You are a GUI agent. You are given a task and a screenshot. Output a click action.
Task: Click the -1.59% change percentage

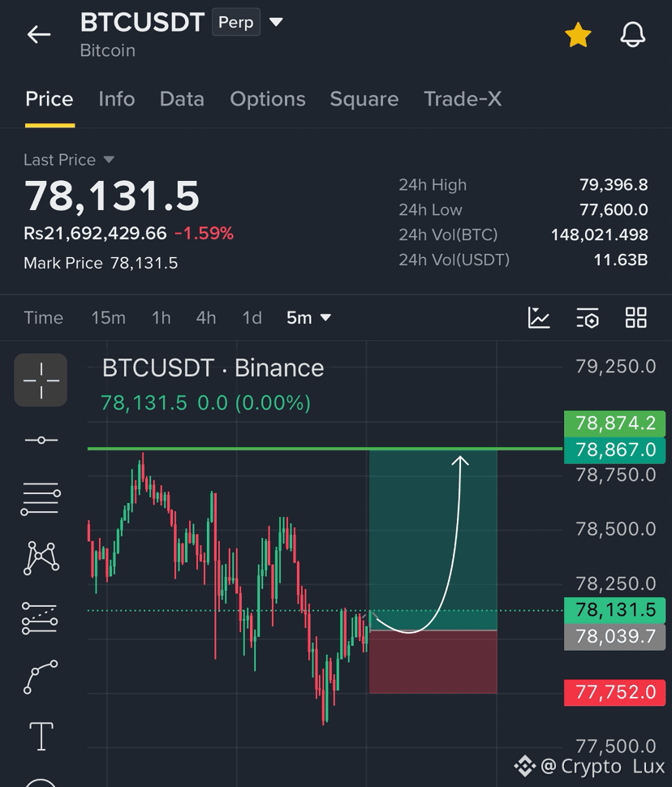[x=204, y=234]
